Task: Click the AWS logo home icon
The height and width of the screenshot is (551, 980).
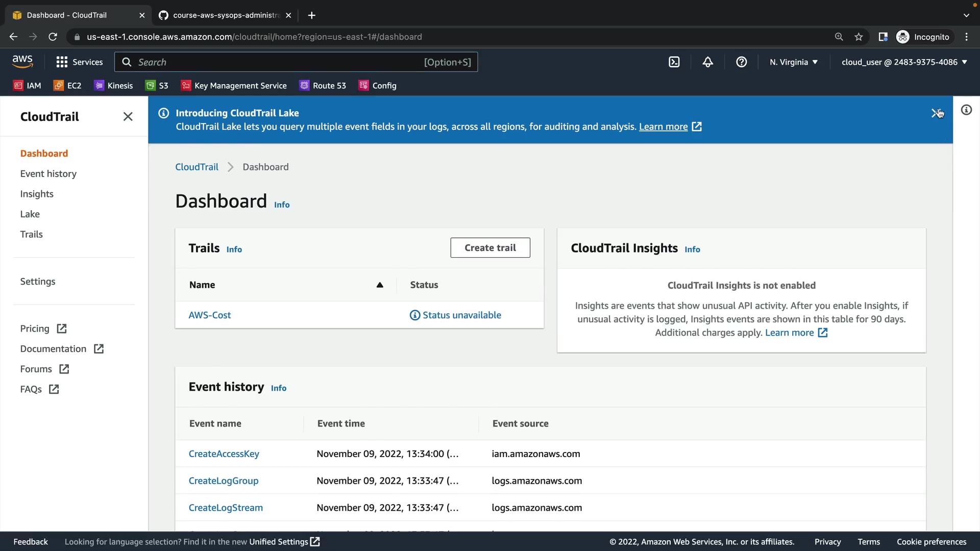Action: [x=22, y=62]
